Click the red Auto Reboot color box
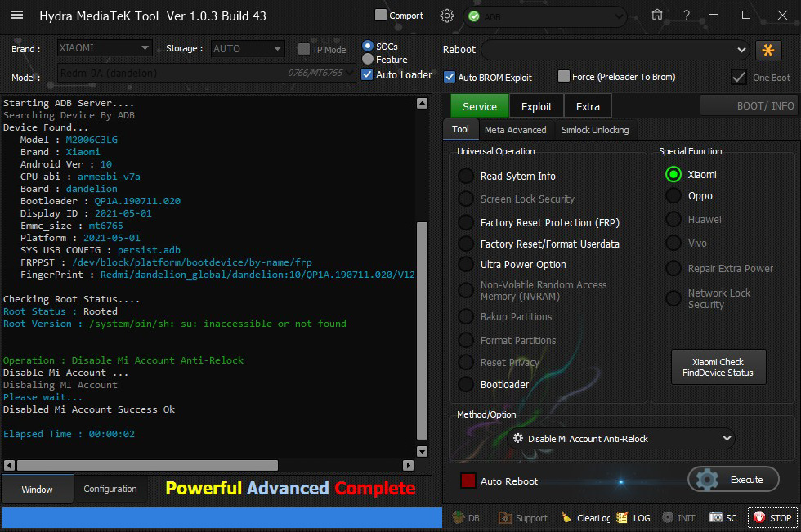Image resolution: width=801 pixels, height=532 pixels. pyautogui.click(x=468, y=481)
